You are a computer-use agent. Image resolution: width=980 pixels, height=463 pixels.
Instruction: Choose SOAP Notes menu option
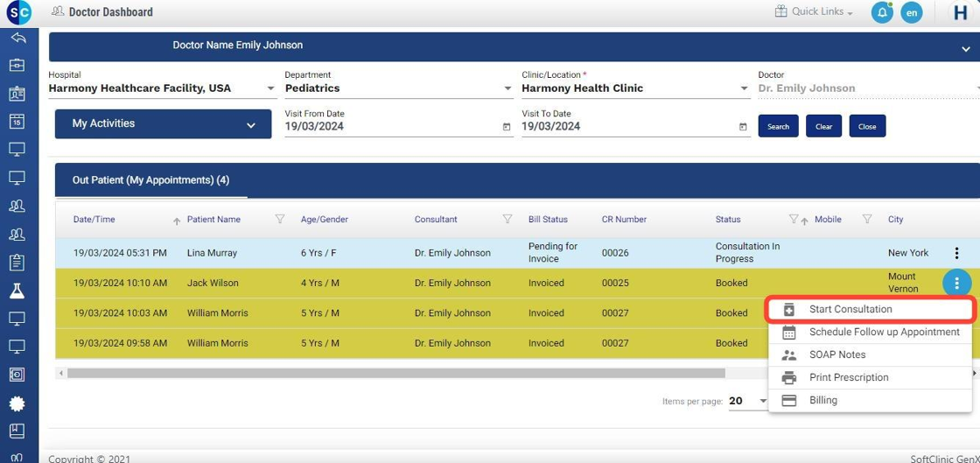tap(836, 354)
